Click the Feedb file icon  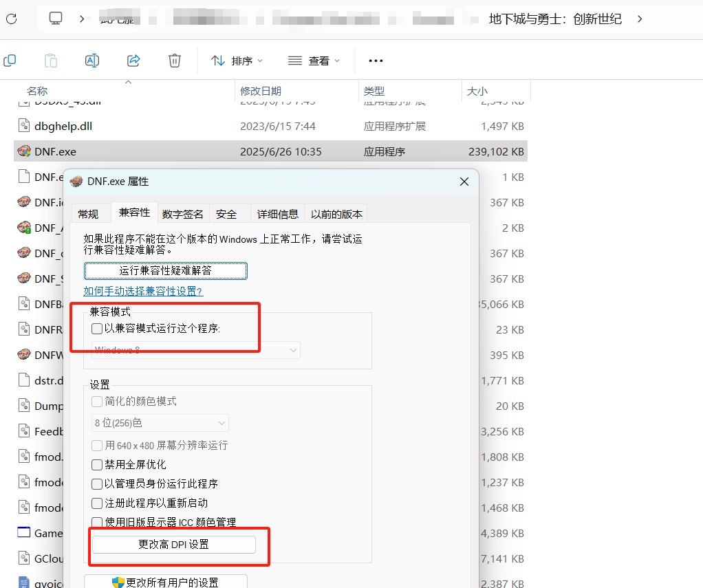click(x=24, y=431)
